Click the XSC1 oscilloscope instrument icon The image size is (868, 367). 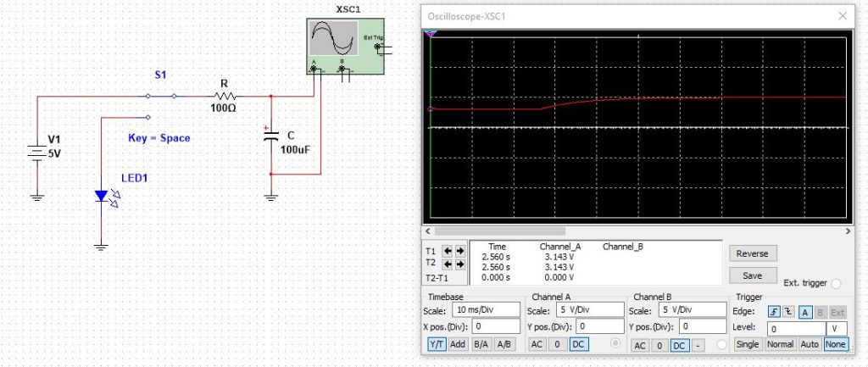[345, 46]
